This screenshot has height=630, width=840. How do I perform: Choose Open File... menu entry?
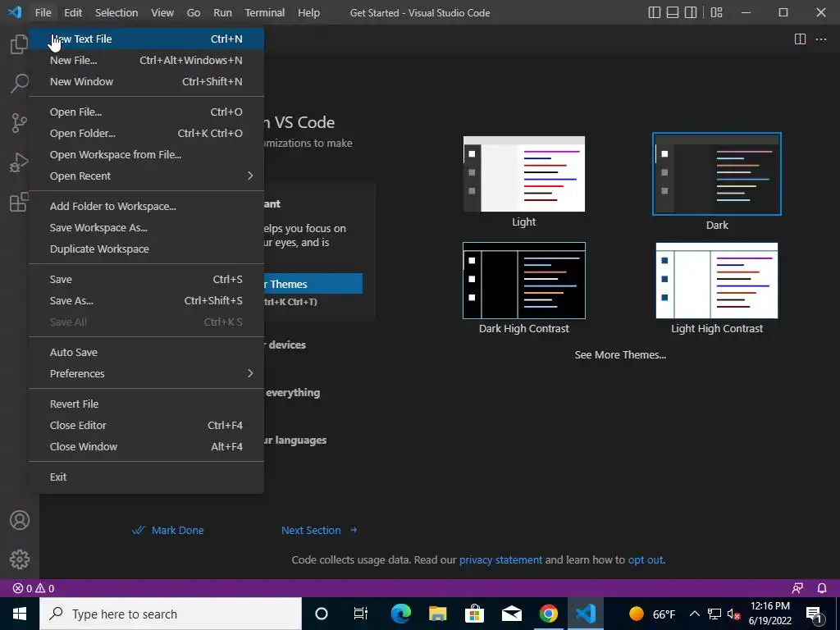pyautogui.click(x=146, y=112)
